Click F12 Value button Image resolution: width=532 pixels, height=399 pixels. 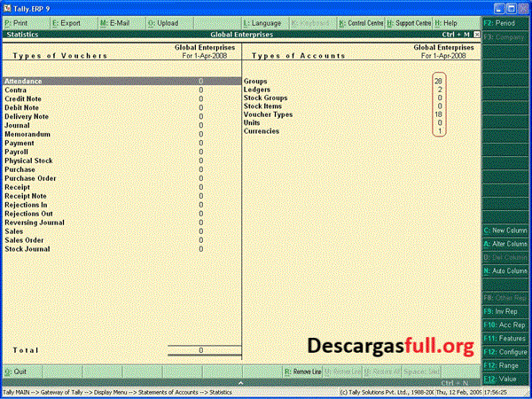point(505,379)
